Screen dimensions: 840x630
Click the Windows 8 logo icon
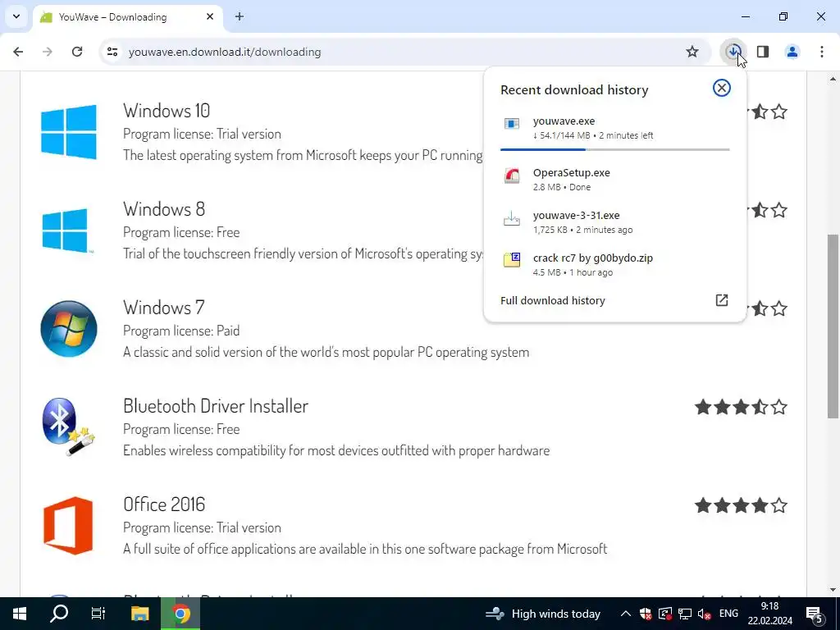point(66,231)
